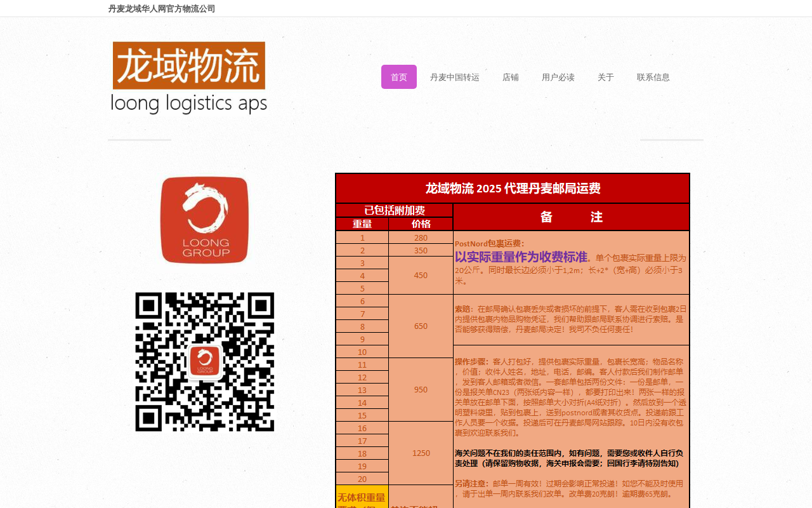This screenshot has width=812, height=508.
Task: Click weight cell 2 in the table
Action: [x=362, y=250]
